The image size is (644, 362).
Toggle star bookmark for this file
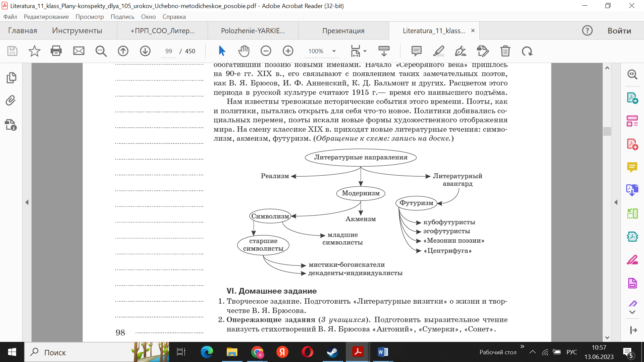tap(34, 51)
